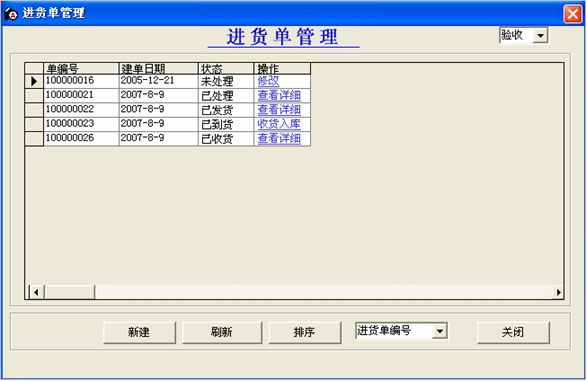Select row header of order 100000021
This screenshot has height=381, width=587.
point(34,95)
